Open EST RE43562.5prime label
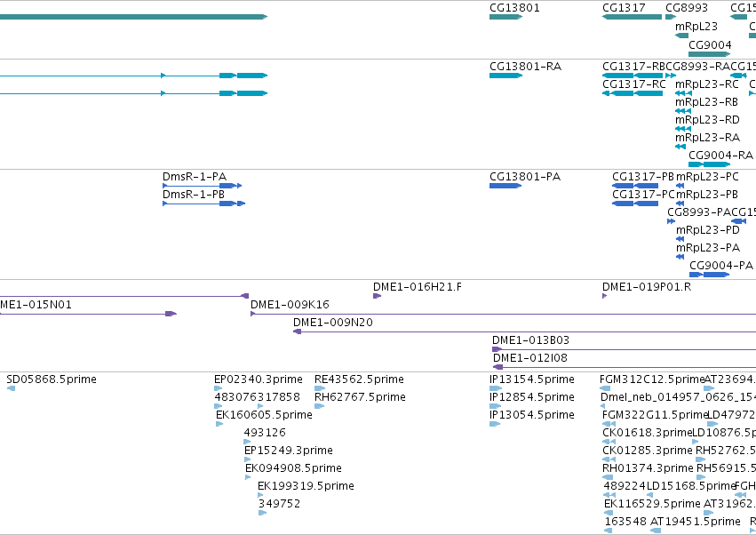This screenshot has width=756, height=535. click(359, 379)
